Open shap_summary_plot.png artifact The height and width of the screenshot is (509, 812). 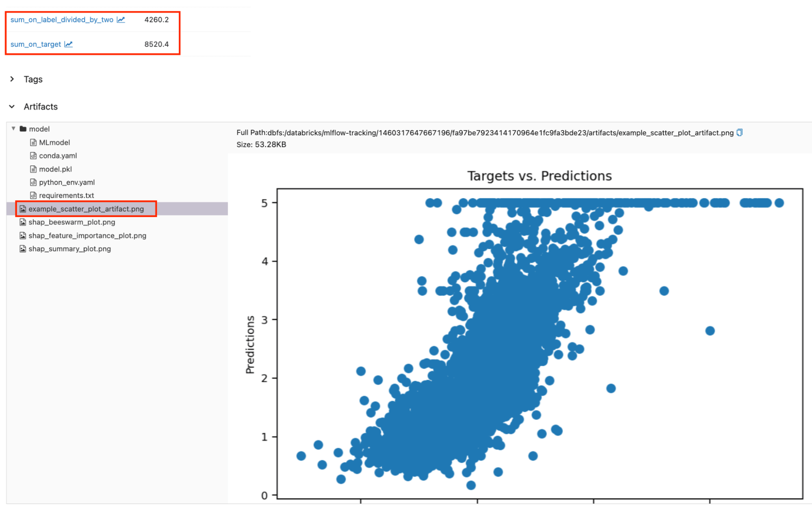[x=69, y=249]
